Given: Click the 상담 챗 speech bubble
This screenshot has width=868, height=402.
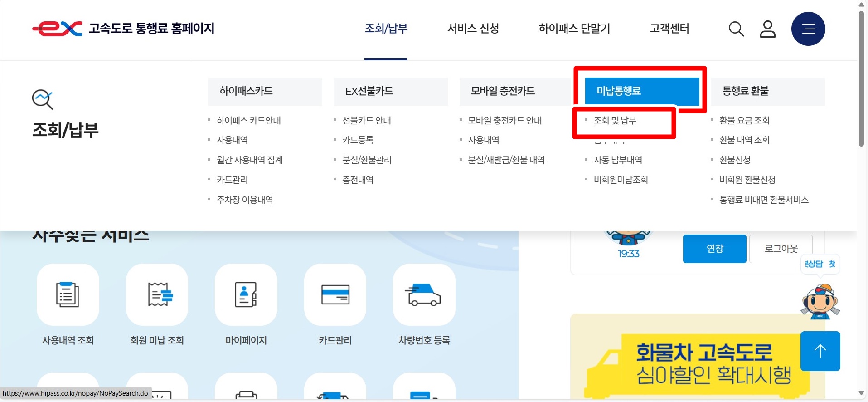Looking at the screenshot, I should pos(820,264).
